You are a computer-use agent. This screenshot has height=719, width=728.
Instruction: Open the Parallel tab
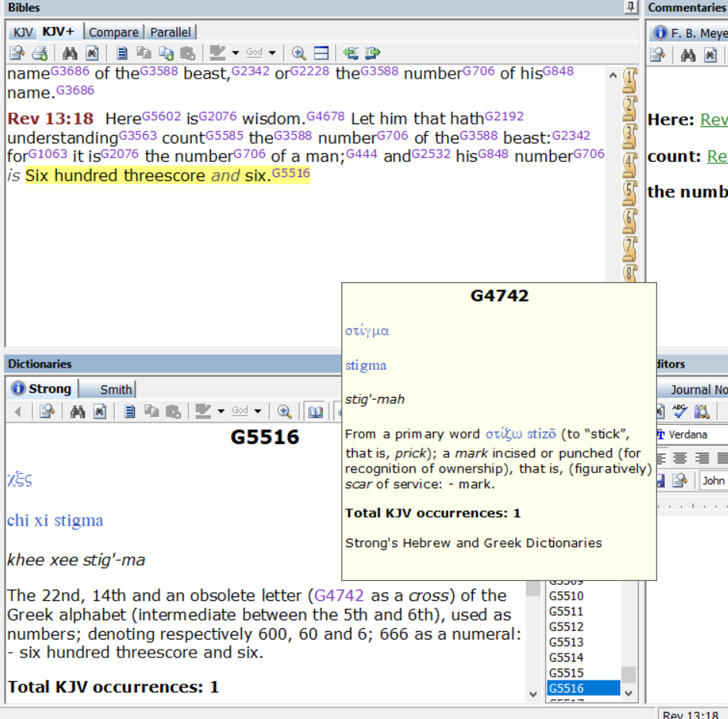(170, 32)
